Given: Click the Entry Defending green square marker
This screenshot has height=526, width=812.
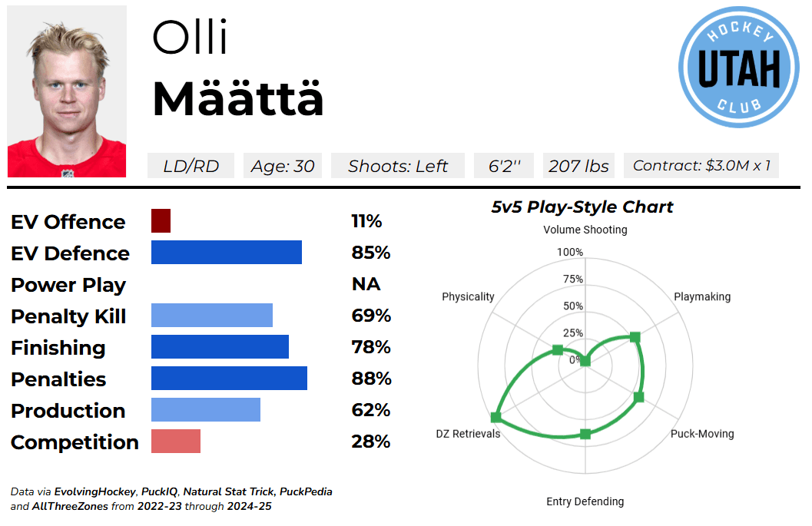Looking at the screenshot, I should pos(585,434).
